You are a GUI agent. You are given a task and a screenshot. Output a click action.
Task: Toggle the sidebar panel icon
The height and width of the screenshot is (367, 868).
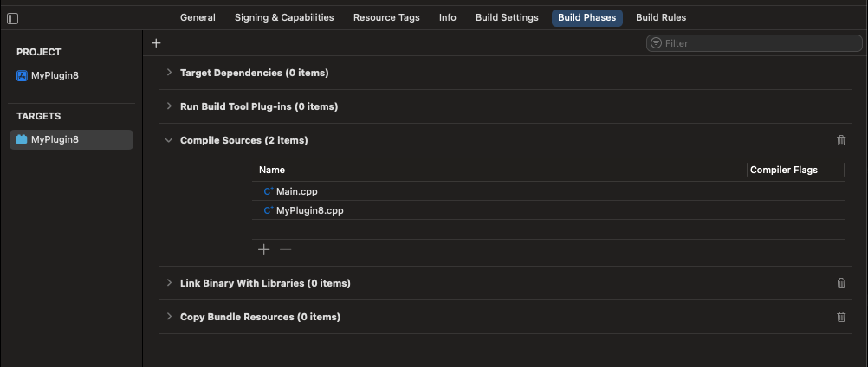(x=13, y=19)
